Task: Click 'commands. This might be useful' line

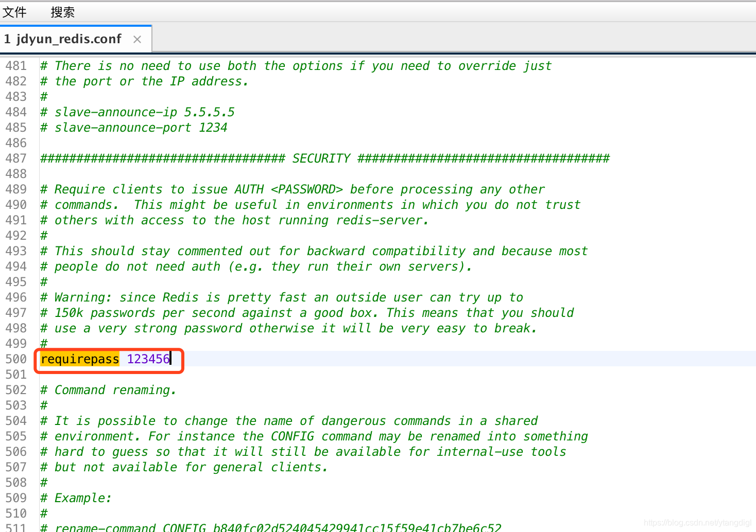Action: pyautogui.click(x=311, y=205)
